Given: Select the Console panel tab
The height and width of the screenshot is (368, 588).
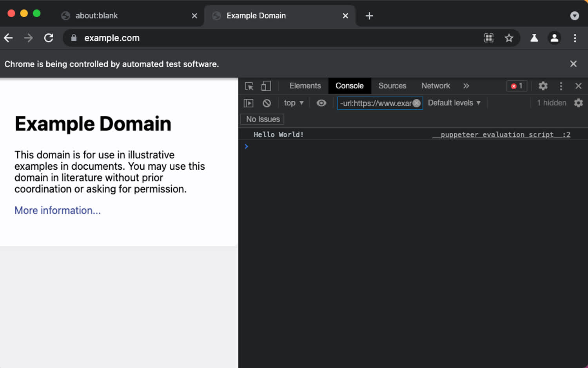Looking at the screenshot, I should tap(349, 86).
